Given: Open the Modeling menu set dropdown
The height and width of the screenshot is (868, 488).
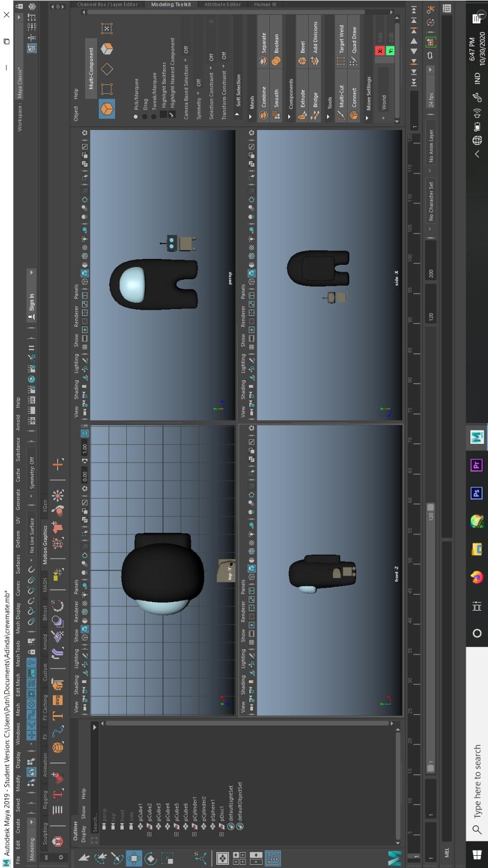Looking at the screenshot, I should [32, 840].
